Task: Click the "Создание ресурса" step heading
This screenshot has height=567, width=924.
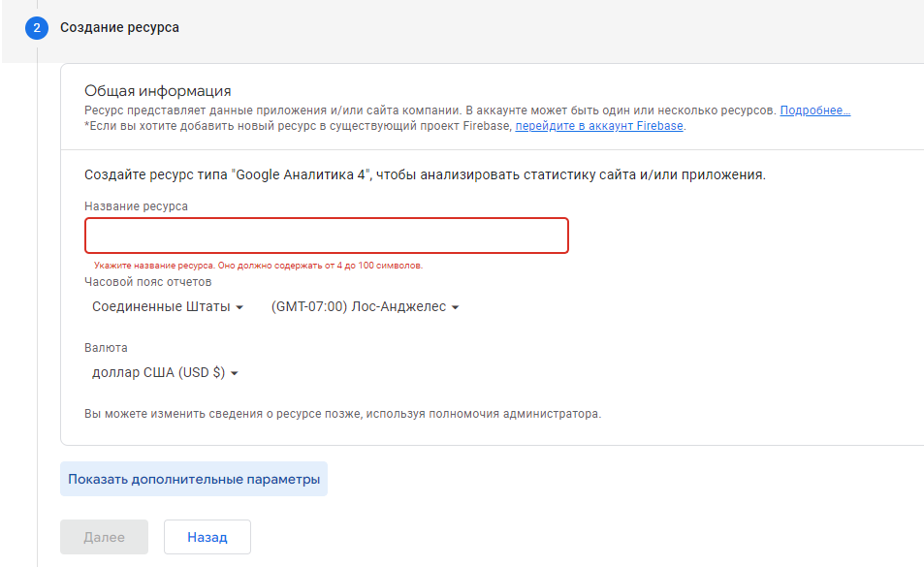Action: (119, 28)
